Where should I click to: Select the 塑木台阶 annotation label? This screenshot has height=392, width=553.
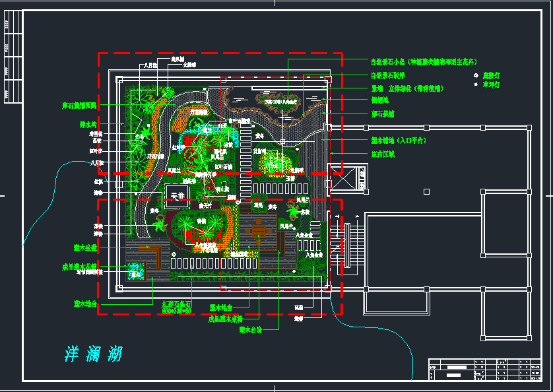251,331
